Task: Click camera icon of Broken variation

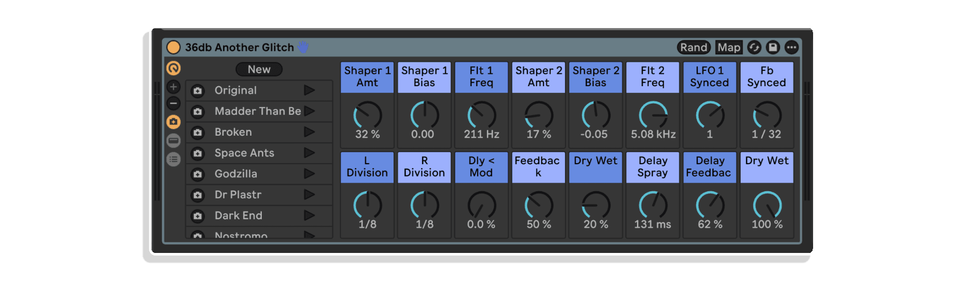Action: 198,133
